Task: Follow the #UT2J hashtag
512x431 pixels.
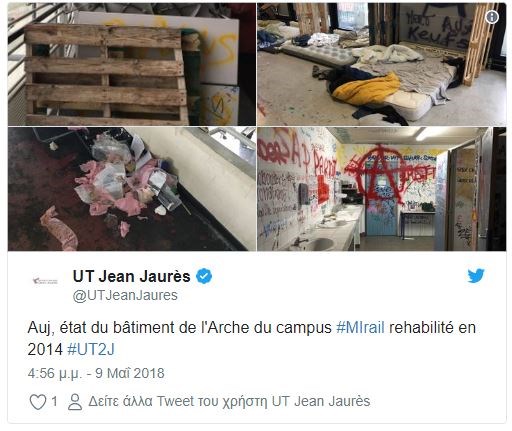Action: click(91, 349)
